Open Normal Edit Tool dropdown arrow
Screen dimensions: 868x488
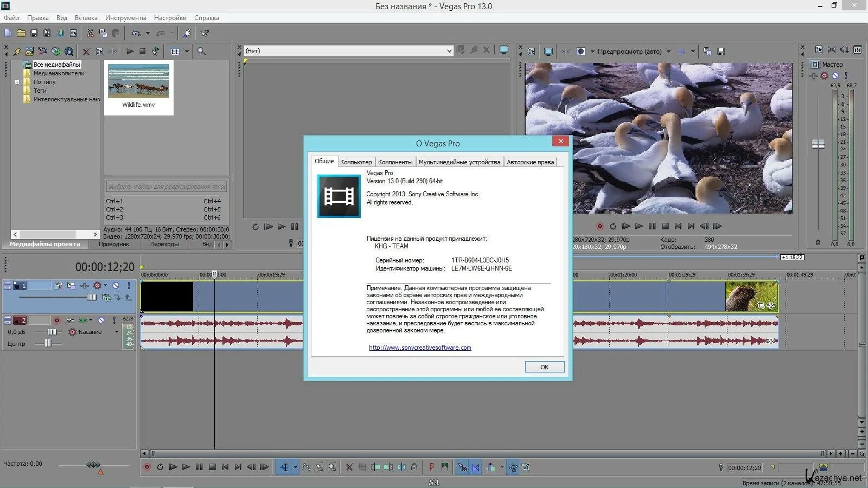[295, 467]
